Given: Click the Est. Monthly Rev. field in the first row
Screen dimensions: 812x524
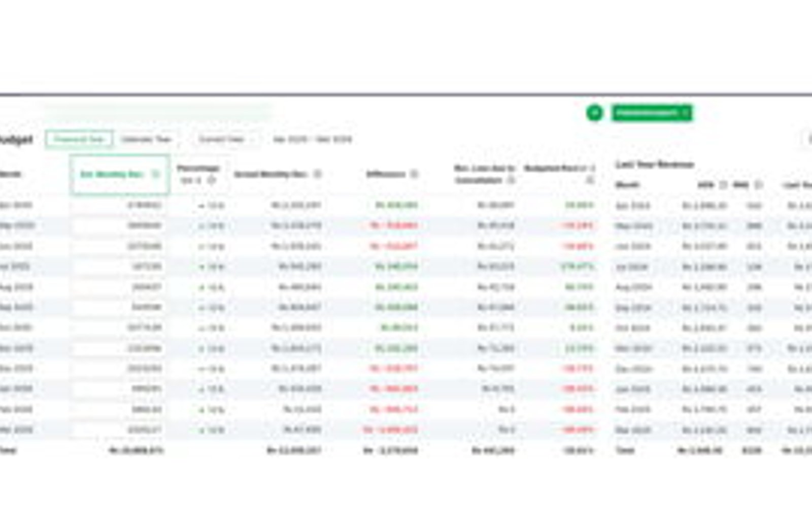Looking at the screenshot, I should point(119,205).
